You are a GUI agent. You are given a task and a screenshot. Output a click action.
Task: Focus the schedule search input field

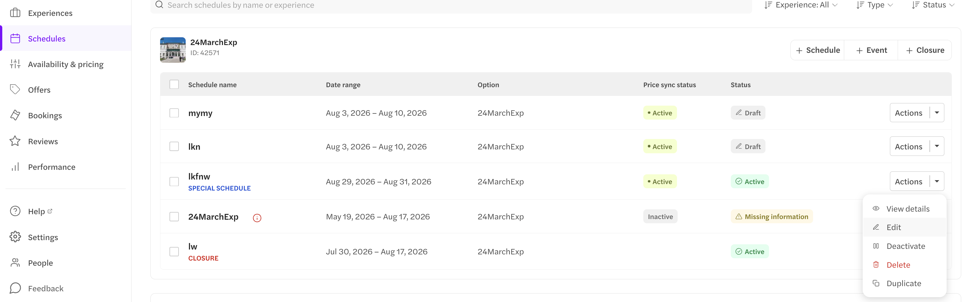(451, 5)
